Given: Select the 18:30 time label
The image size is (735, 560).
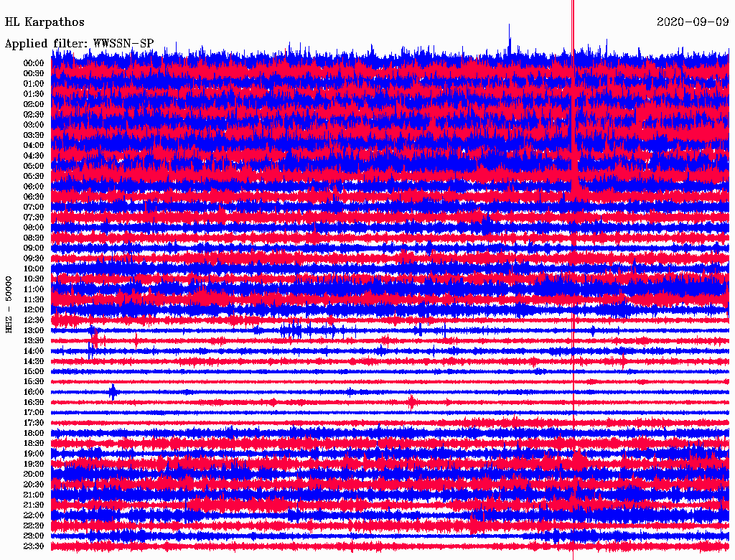Looking at the screenshot, I should (34, 444).
